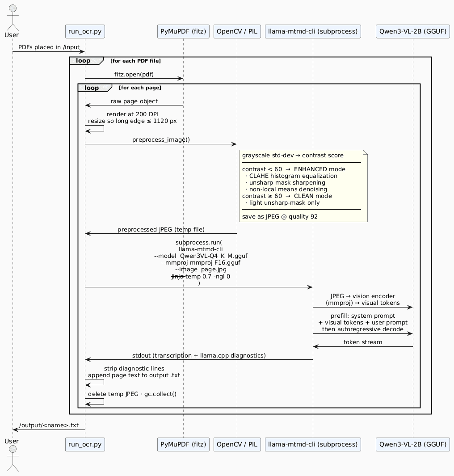
Task: Click 'delete temp JPEG · gc.collect()' message
Action: point(132,394)
